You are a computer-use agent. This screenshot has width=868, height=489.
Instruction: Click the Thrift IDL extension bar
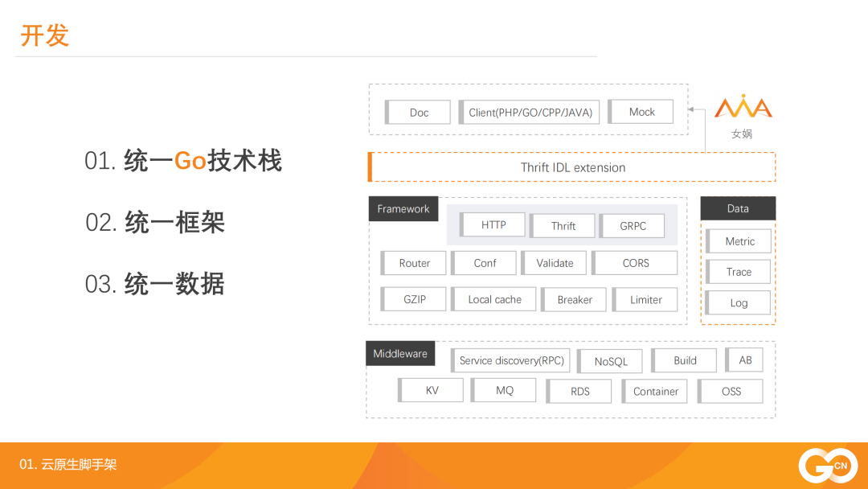pyautogui.click(x=571, y=167)
